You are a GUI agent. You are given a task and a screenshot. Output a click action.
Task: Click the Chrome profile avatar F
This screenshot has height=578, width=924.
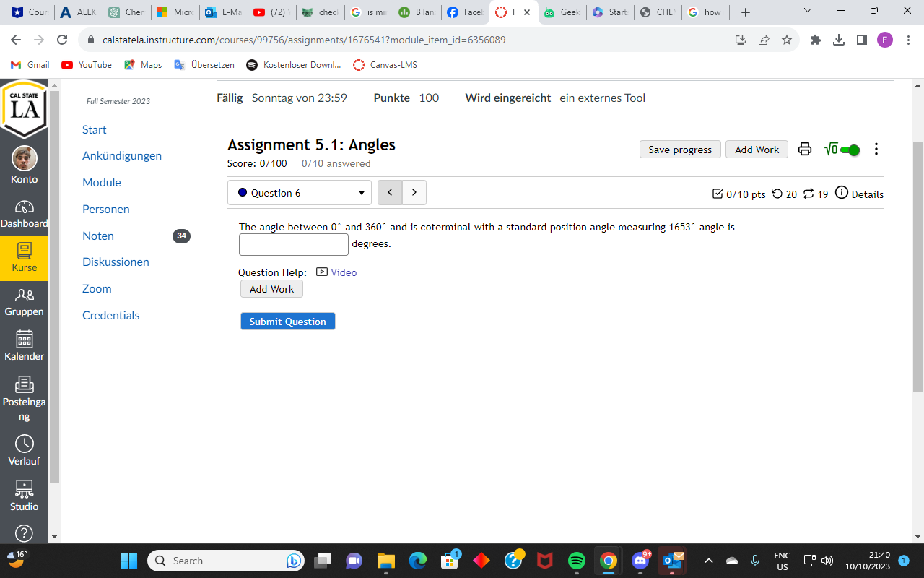885,40
